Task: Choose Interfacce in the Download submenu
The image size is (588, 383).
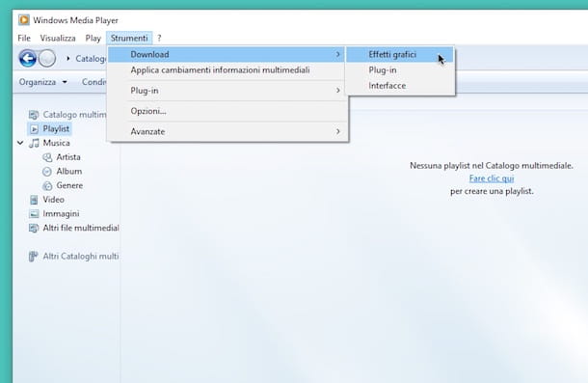Action: (400, 86)
